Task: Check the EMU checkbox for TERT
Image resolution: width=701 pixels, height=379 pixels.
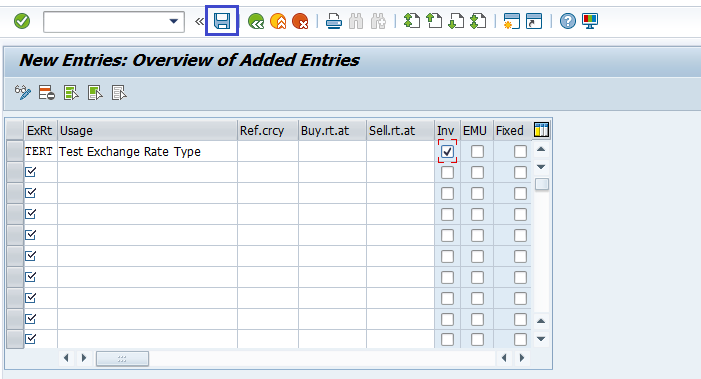Action: point(477,152)
